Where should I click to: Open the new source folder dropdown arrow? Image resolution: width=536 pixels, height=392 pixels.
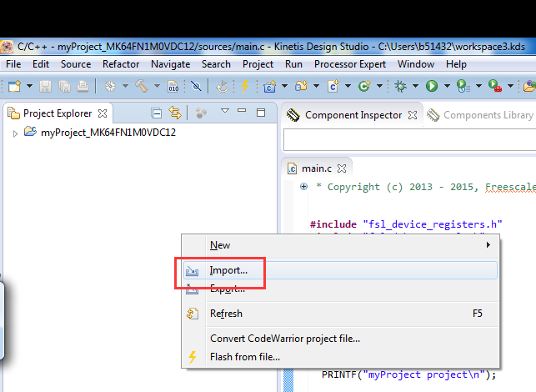[x=316, y=86]
